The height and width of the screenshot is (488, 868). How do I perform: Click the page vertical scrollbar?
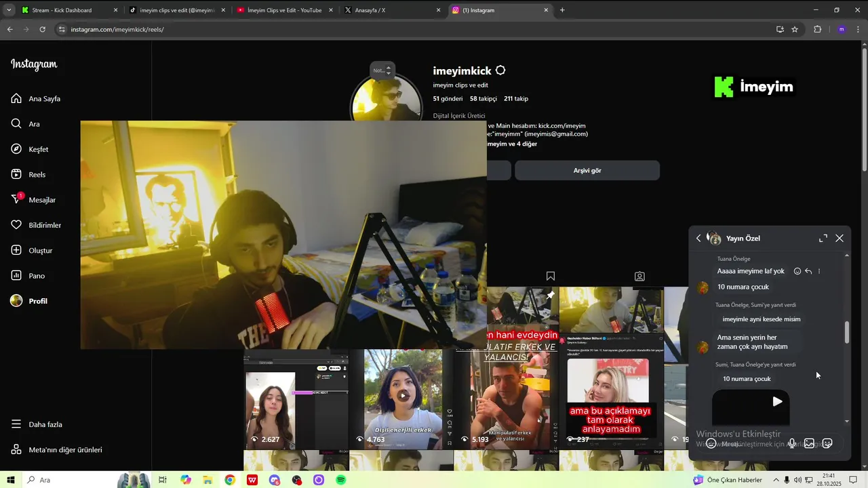864,108
